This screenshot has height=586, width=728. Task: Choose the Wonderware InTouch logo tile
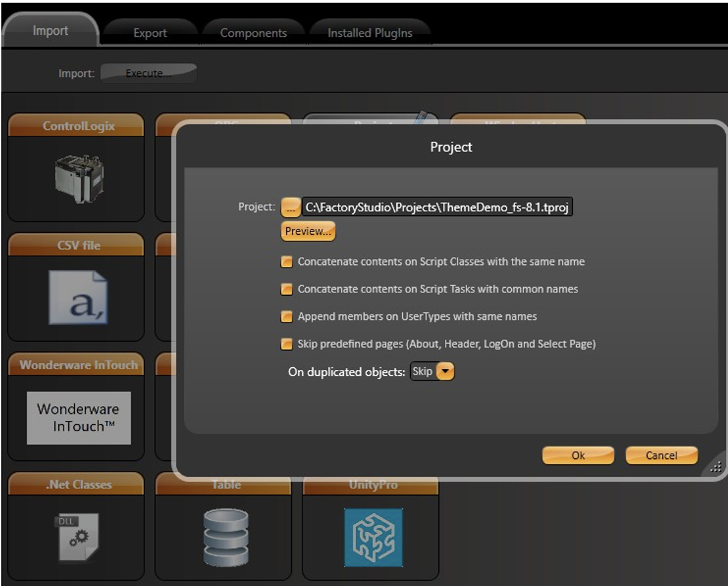click(78, 417)
